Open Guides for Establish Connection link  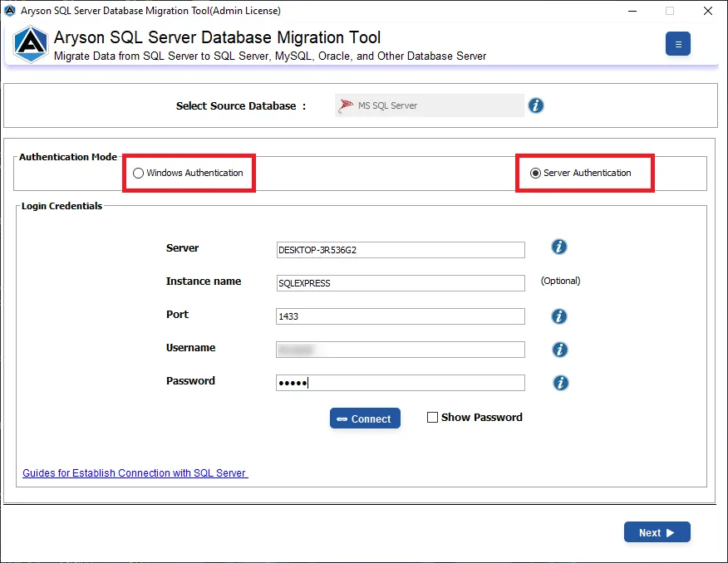click(x=135, y=473)
